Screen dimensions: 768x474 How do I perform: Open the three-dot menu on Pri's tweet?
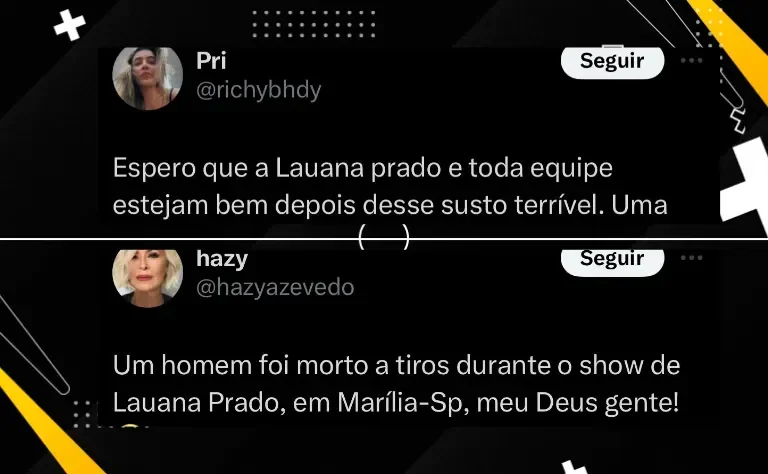pyautogui.click(x=692, y=61)
